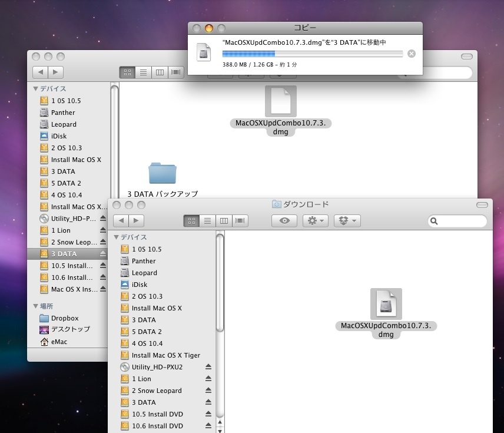Viewport: 504px width, 433px height.
Task: Click the copy progress bar
Action: (313, 54)
